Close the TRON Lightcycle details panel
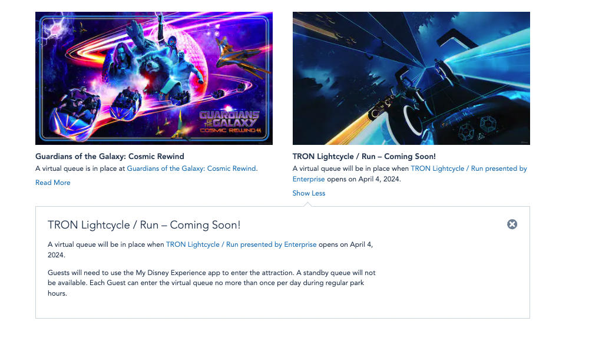 coord(512,224)
